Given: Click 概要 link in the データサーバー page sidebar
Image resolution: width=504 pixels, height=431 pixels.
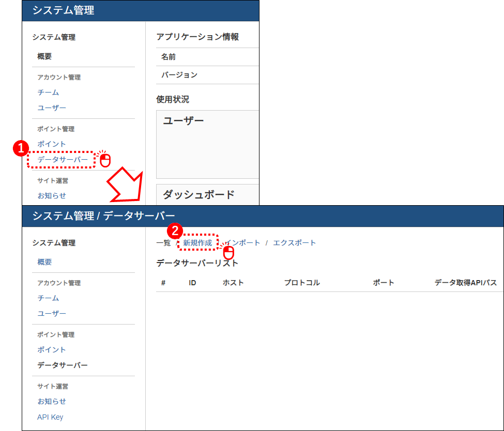Looking at the screenshot, I should pyautogui.click(x=44, y=262).
